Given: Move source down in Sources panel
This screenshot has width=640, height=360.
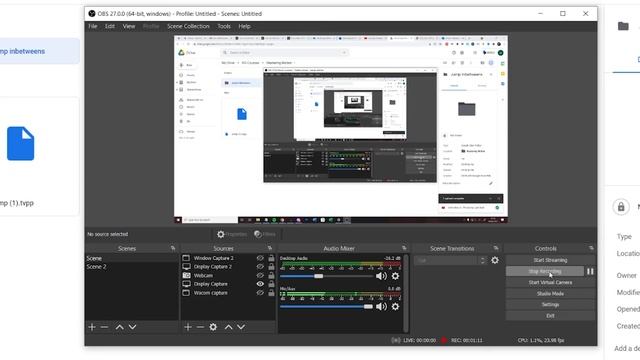Looking at the screenshot, I should coord(241,327).
